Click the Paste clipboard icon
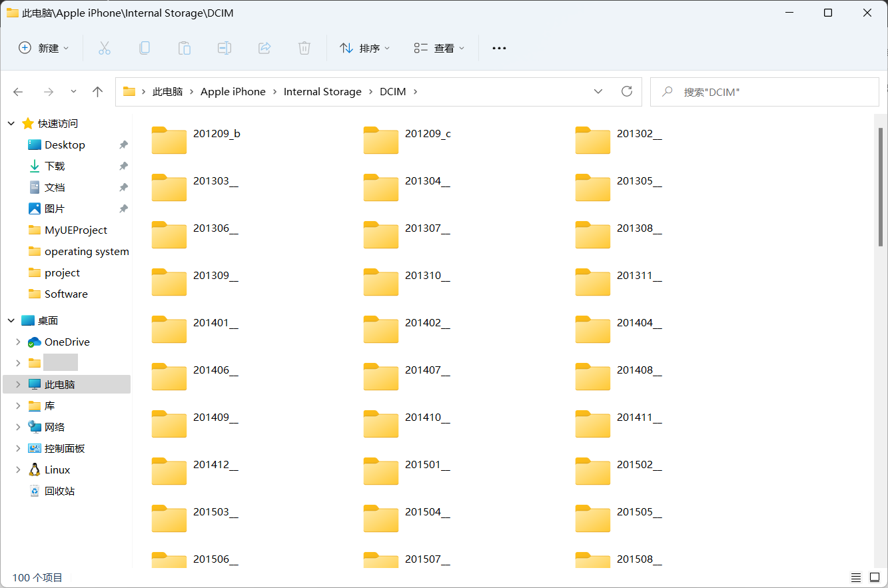 [184, 48]
